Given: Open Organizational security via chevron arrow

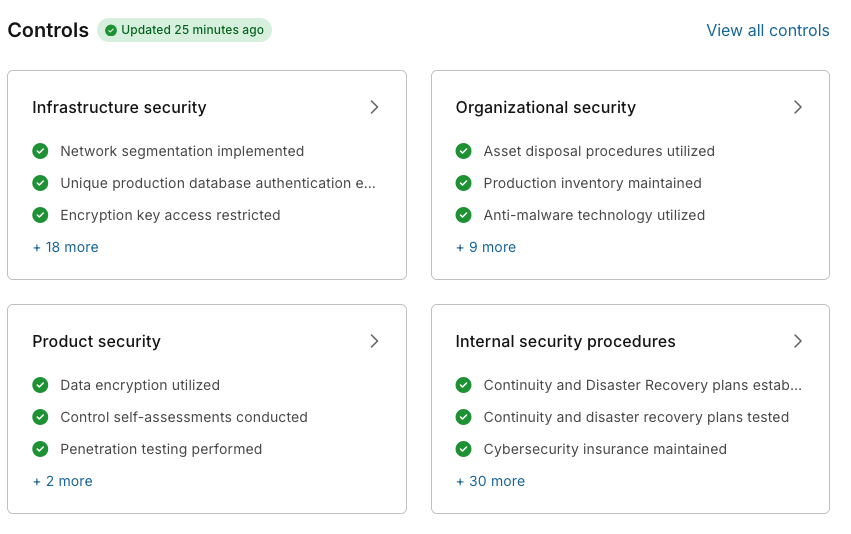Looking at the screenshot, I should (x=797, y=107).
